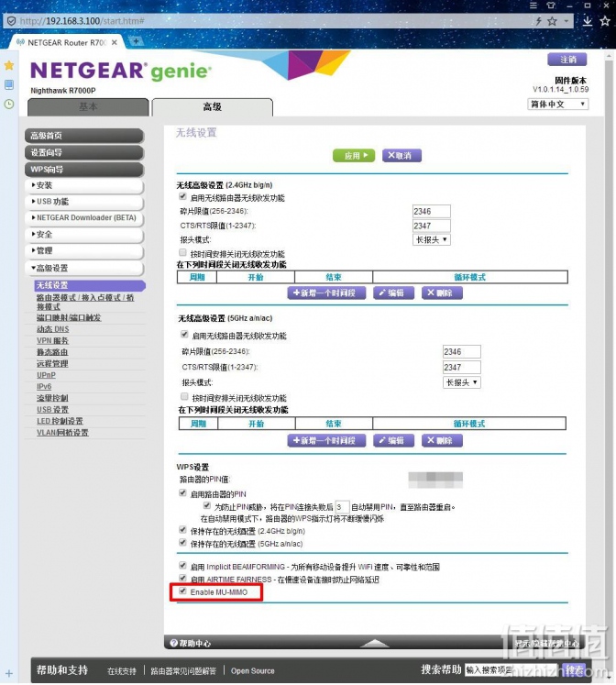
Task: Toggle keep existing 5GHz settings checkbox
Action: pos(183,542)
